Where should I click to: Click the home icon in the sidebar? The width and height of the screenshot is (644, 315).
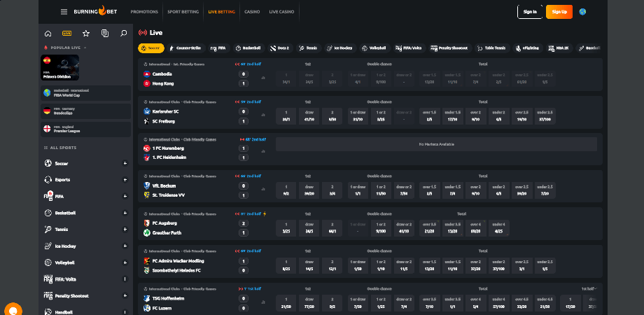(48, 33)
